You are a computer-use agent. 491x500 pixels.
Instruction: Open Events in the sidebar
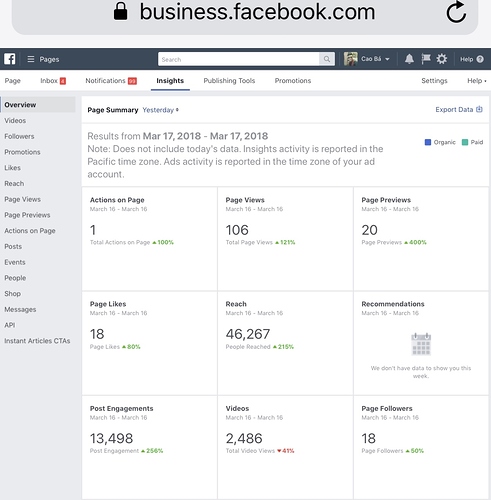[15, 262]
